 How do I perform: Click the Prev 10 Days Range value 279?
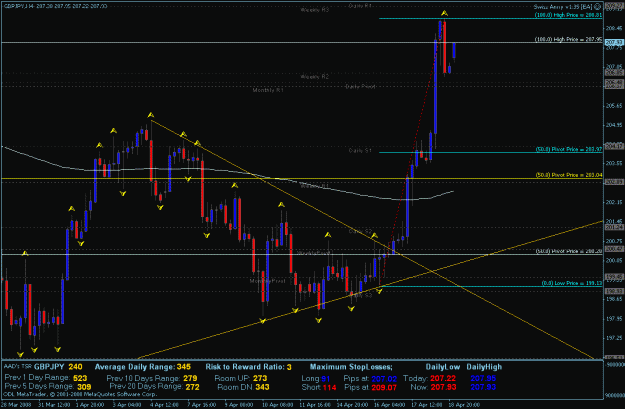point(190,378)
